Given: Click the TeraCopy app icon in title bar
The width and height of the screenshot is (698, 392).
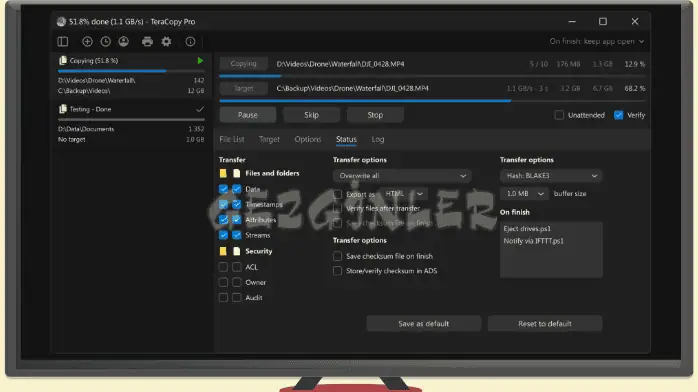Looking at the screenshot, I should coord(61,21).
